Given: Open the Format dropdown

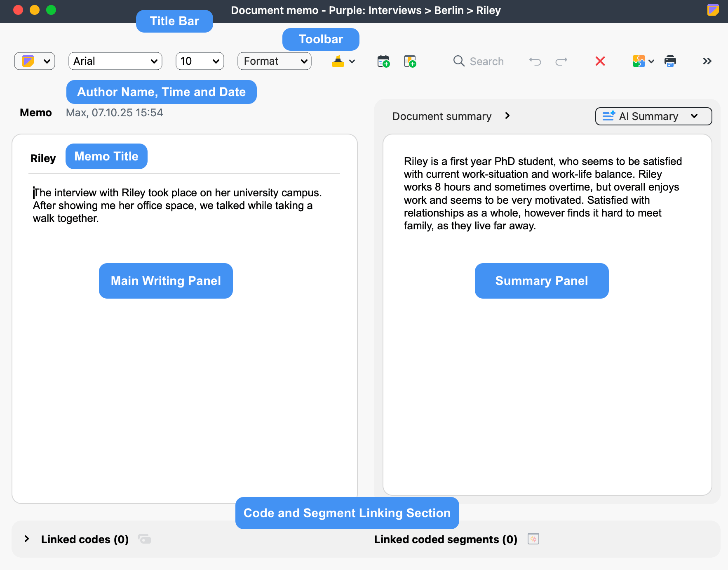Looking at the screenshot, I should pyautogui.click(x=274, y=61).
